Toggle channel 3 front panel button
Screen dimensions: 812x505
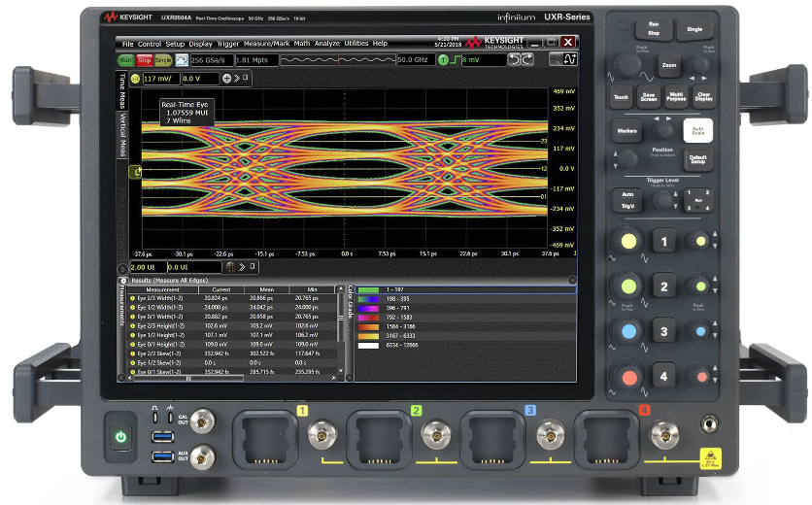[x=663, y=331]
